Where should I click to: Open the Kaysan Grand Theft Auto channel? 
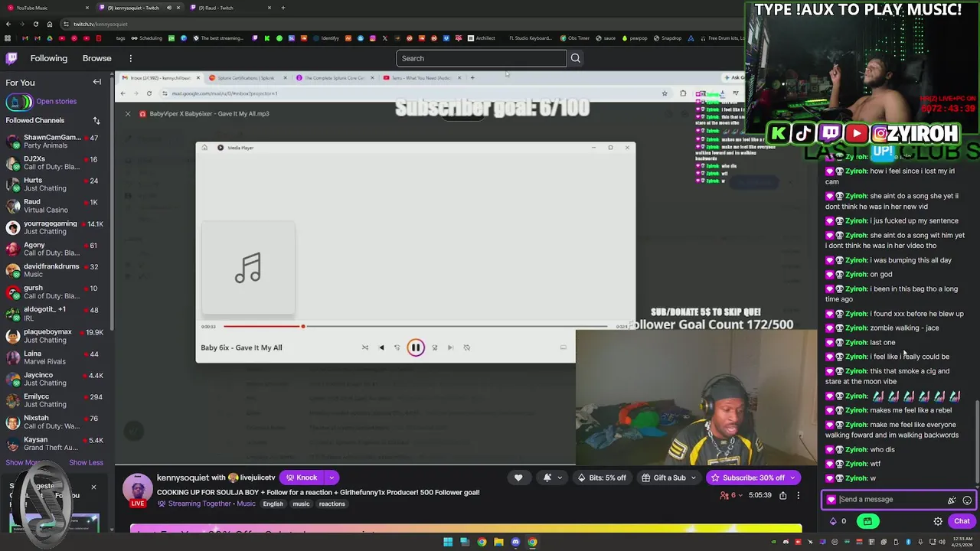click(57, 444)
